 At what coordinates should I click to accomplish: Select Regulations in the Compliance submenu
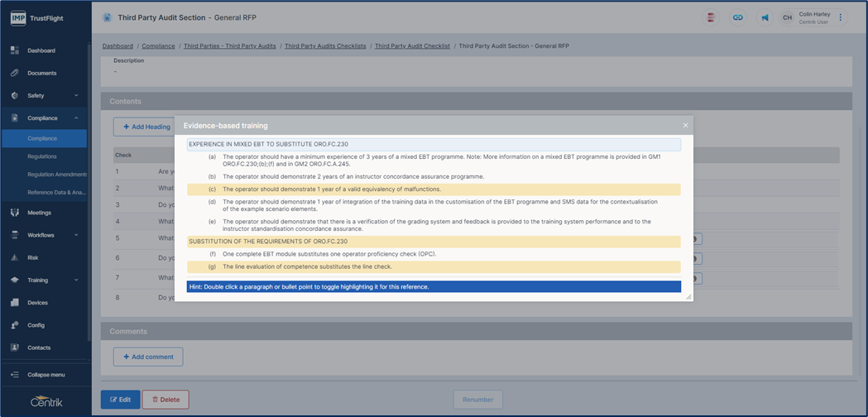[42, 156]
